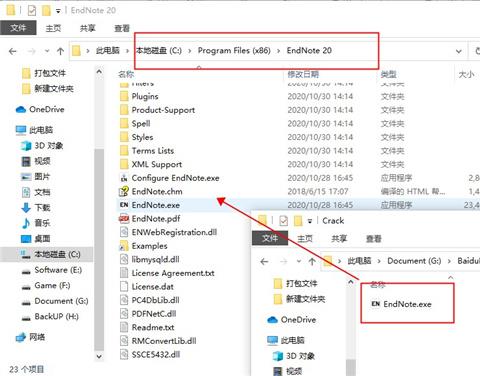
Task: Select the License.dat file icon
Action: click(x=124, y=287)
